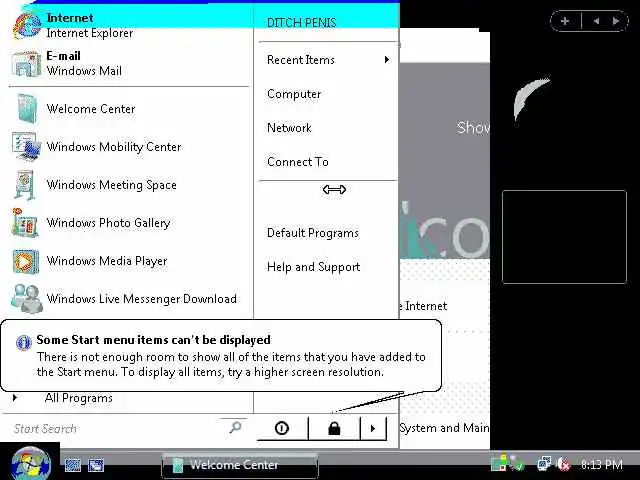Open shutdown options arrow menu
This screenshot has width=640, height=480.
373,428
